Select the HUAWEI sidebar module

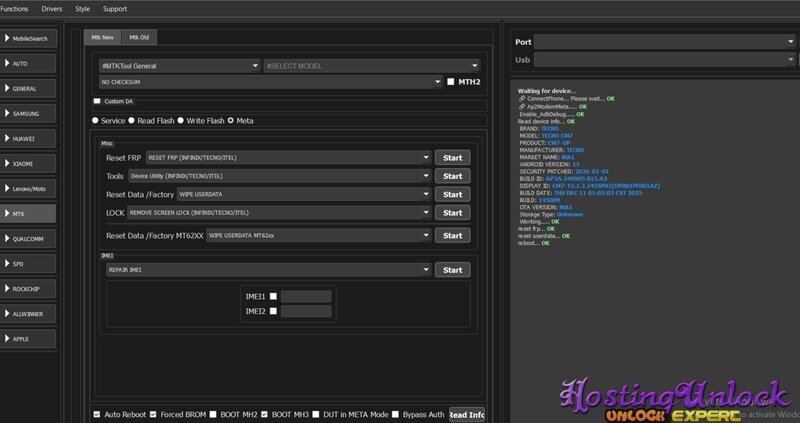pyautogui.click(x=30, y=138)
